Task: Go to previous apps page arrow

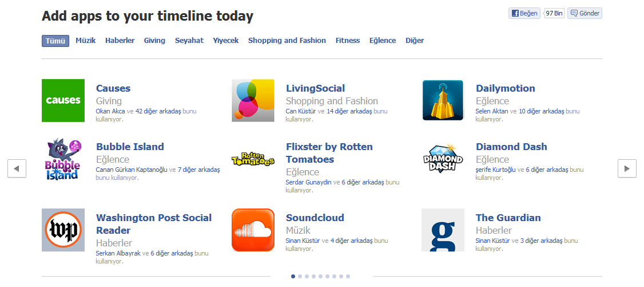Action: tap(17, 168)
